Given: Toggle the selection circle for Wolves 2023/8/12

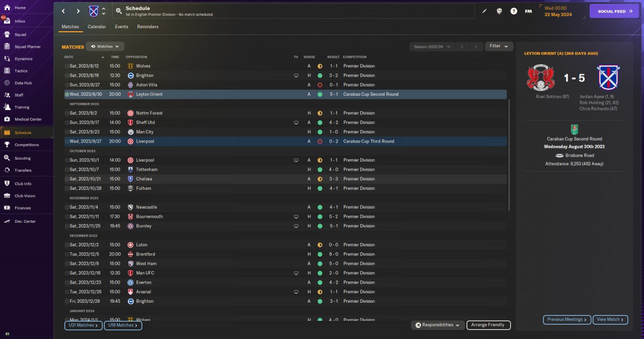Looking at the screenshot, I should [67, 66].
